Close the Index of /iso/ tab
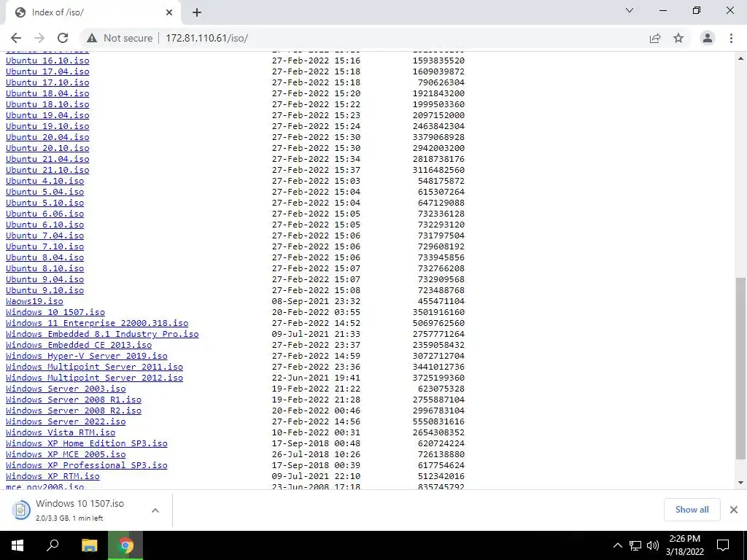The image size is (747, 560). [169, 13]
